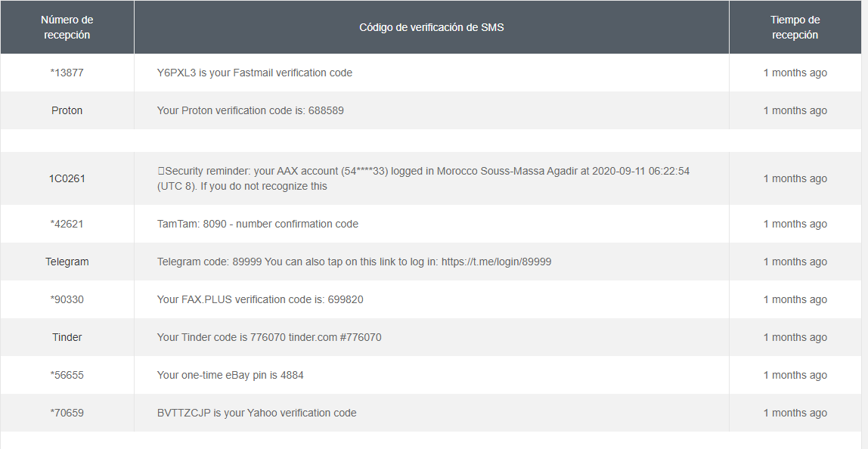Select the Tinder sender cell
The image size is (868, 449).
click(67, 337)
